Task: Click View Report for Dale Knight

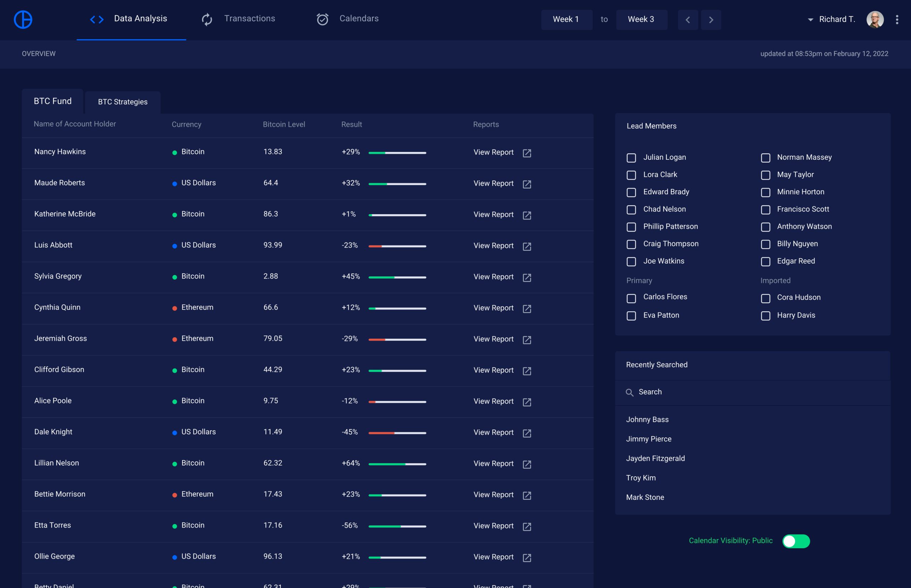Action: point(493,433)
